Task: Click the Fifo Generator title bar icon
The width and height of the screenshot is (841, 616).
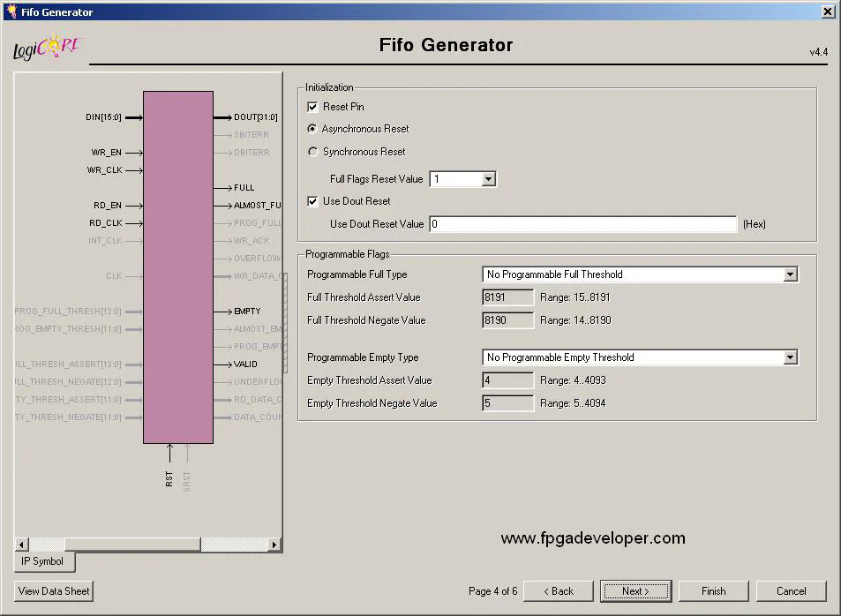Action: point(11,11)
